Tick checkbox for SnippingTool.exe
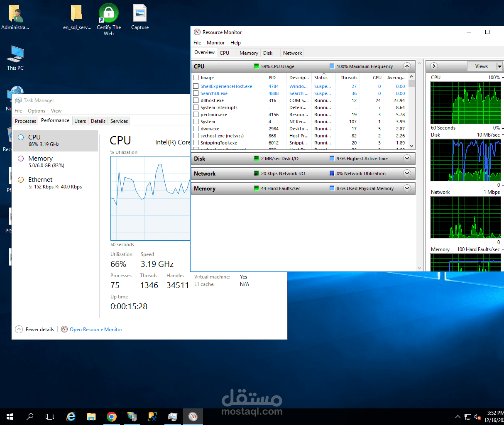 (x=196, y=143)
